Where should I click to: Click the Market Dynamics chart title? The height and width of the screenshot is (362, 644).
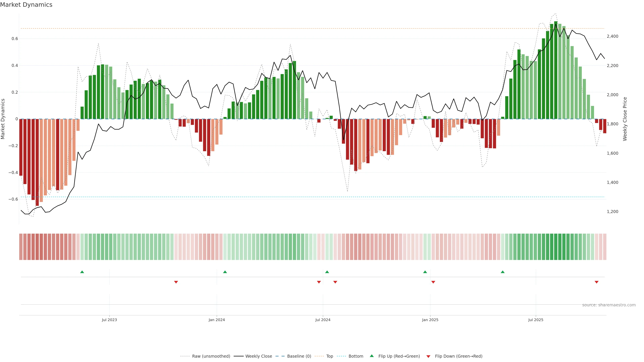[26, 5]
